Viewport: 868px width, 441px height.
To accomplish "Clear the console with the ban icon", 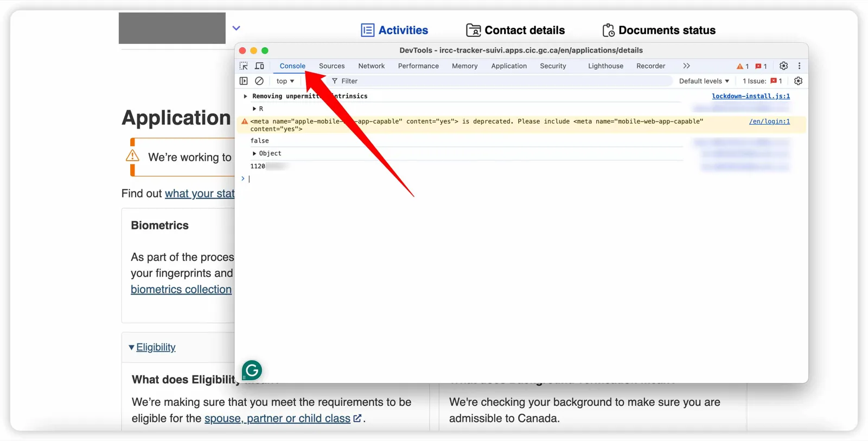I will click(259, 81).
